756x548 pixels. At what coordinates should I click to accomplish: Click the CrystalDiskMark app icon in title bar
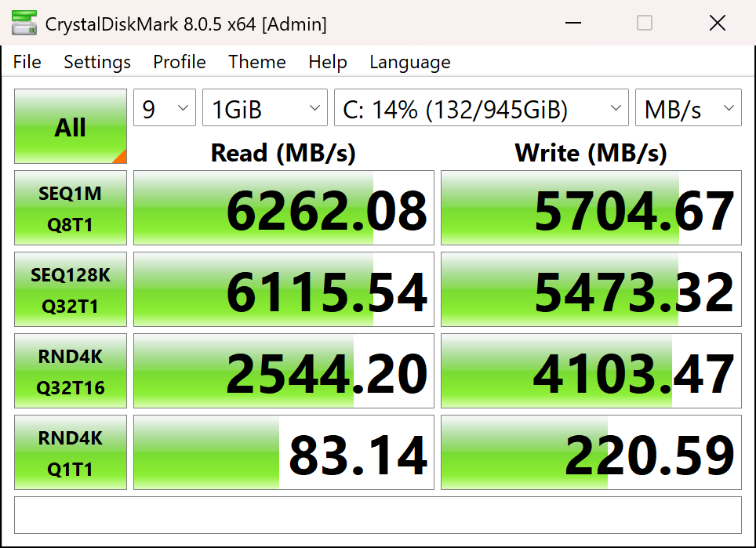coord(24,24)
